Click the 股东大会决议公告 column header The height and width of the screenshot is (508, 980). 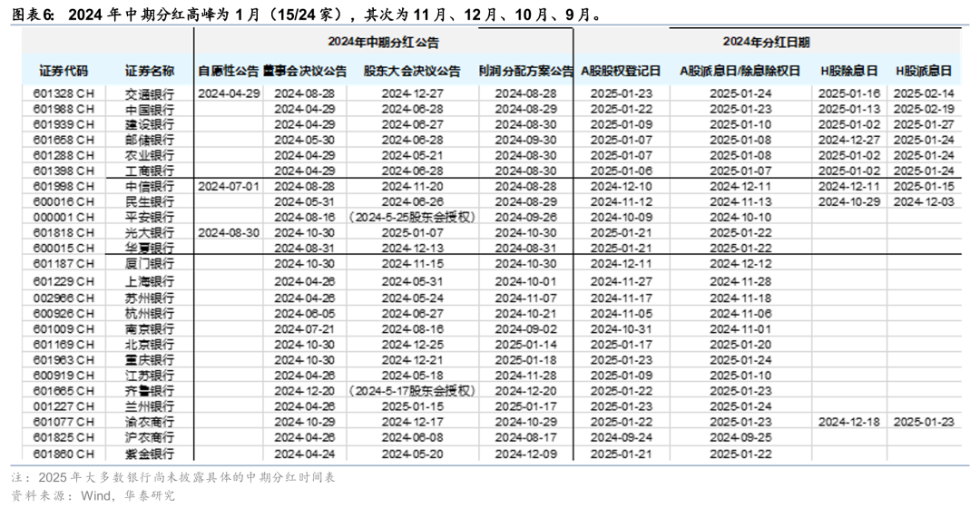412,71
